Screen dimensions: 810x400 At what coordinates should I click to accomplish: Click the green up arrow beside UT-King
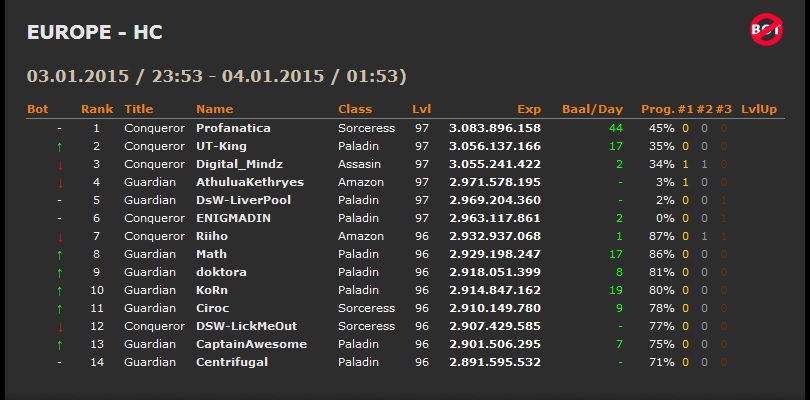[x=60, y=147]
